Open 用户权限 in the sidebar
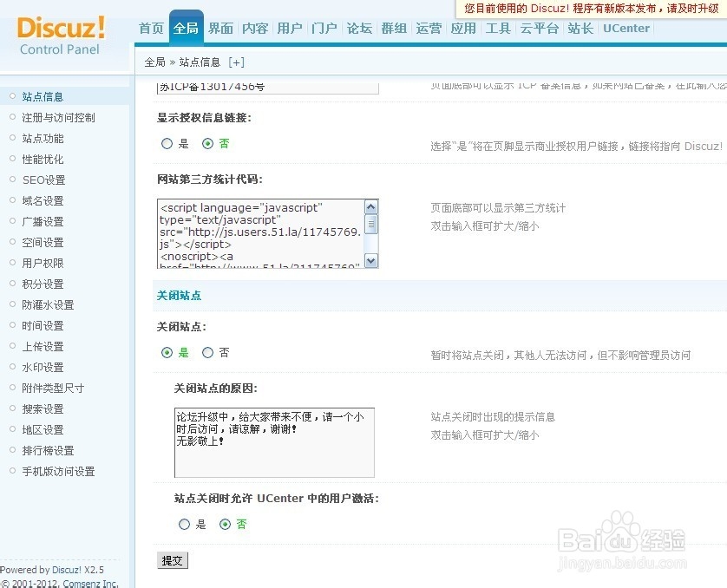 pos(43,263)
